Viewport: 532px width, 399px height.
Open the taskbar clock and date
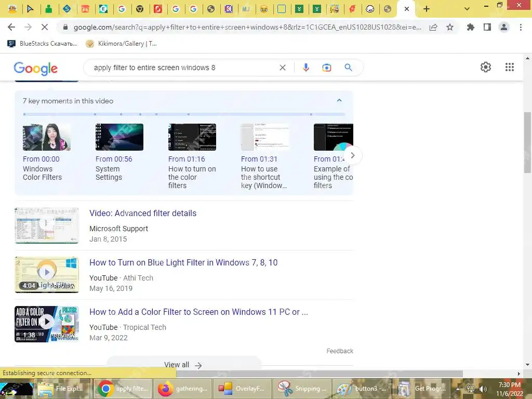[510, 389]
